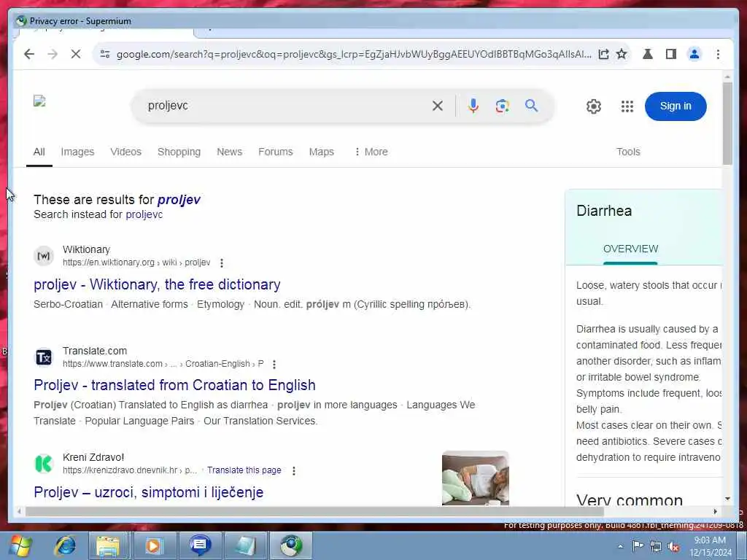Click the muted volume tray icon
Screen dimensions: 747x560
[673, 547]
